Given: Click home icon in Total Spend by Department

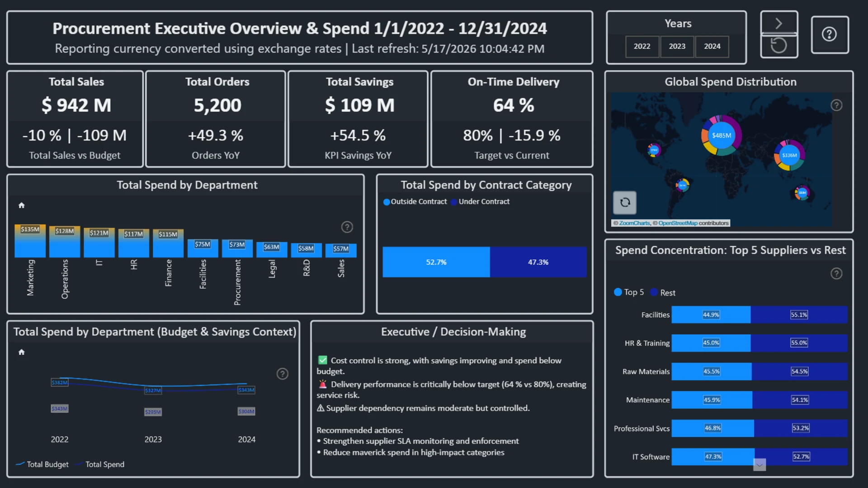Looking at the screenshot, I should tap(21, 205).
